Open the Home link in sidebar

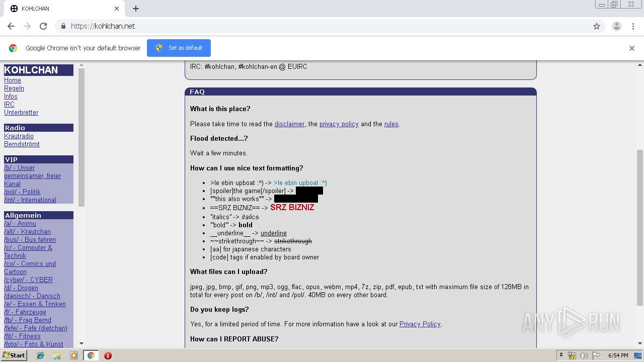[13, 80]
